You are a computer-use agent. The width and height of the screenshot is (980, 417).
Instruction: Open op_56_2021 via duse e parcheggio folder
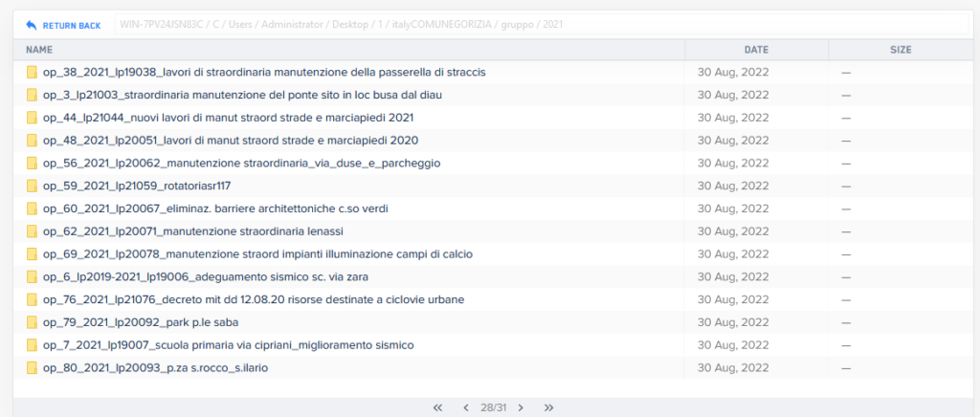point(241,164)
